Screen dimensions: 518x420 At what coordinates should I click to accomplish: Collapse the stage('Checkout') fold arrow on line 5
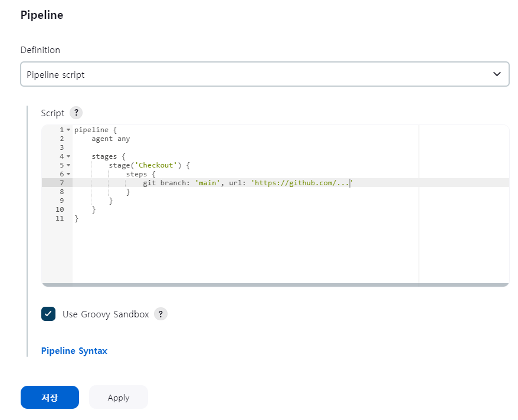[x=68, y=165]
